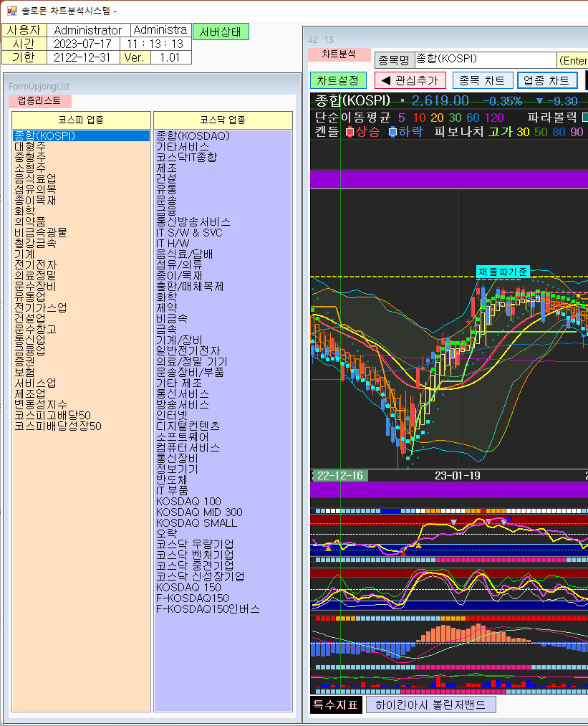Click the application icon in title bar

pyautogui.click(x=11, y=11)
